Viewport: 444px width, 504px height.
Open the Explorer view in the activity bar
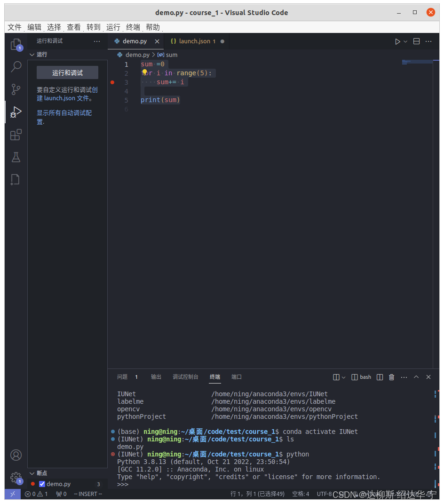16,43
